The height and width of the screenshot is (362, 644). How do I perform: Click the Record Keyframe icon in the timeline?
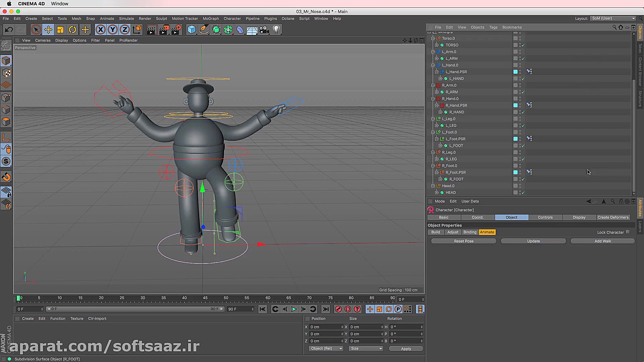(338, 309)
